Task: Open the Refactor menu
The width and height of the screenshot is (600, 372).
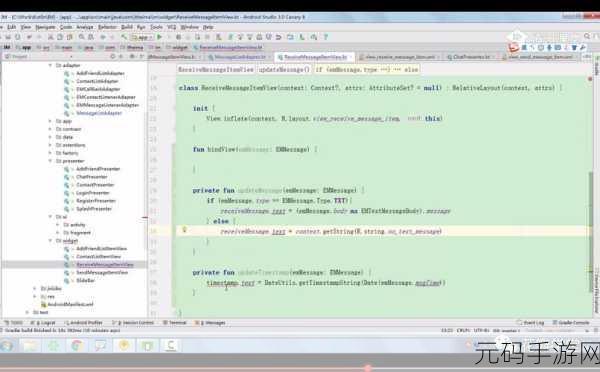Action: (x=107, y=27)
